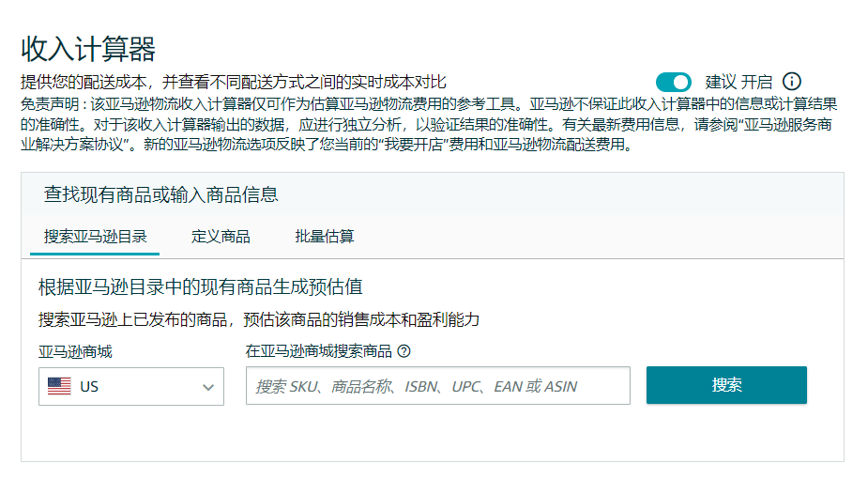Click the 在亚马逊商城搜索商品 field label
868x479 pixels.
319,351
